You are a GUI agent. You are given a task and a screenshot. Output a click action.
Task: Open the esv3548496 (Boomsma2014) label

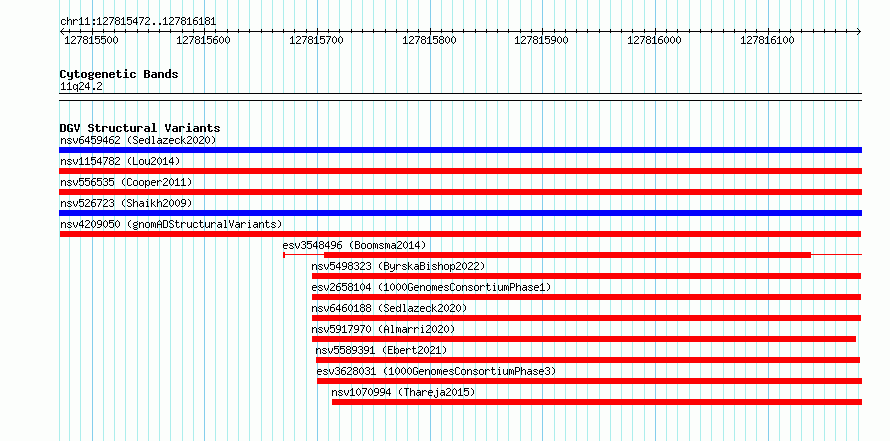pos(354,245)
